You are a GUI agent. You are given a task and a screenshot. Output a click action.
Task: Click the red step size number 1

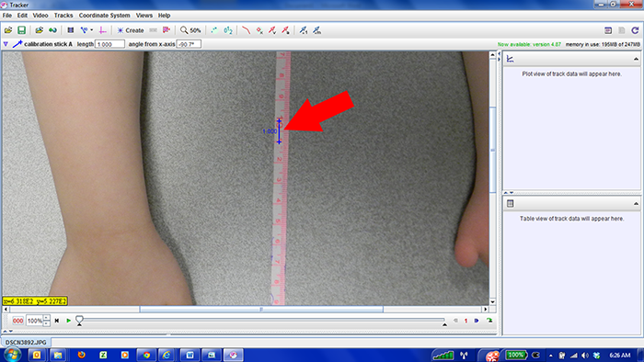pos(466,321)
